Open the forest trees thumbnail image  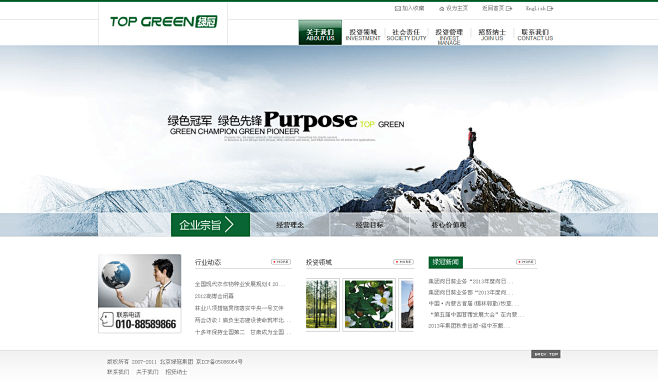[x=322, y=305]
